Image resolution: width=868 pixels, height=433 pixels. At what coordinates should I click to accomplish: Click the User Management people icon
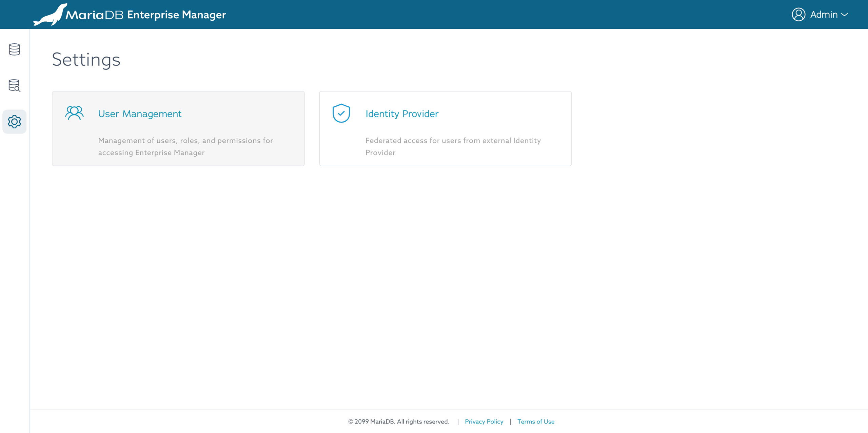pos(74,113)
